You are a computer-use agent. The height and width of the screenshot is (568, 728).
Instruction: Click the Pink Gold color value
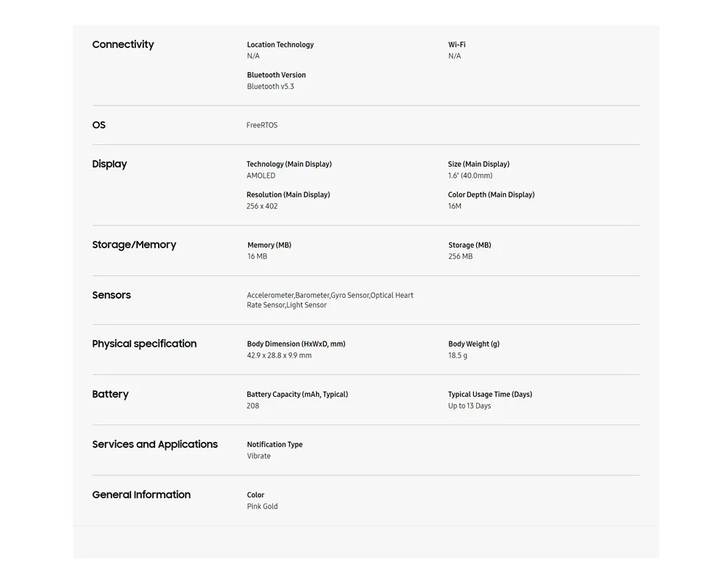coord(262,506)
